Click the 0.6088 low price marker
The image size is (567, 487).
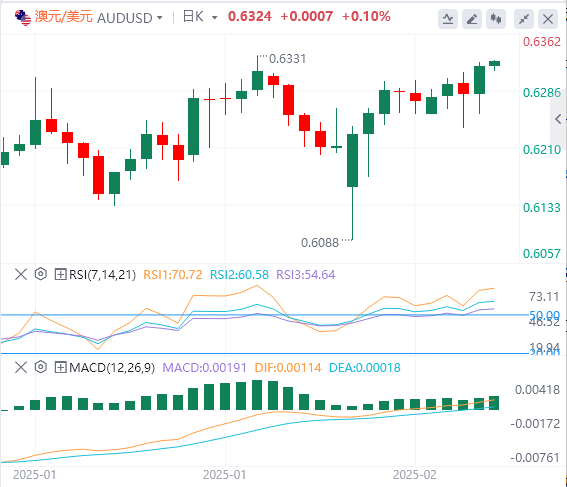click(320, 243)
